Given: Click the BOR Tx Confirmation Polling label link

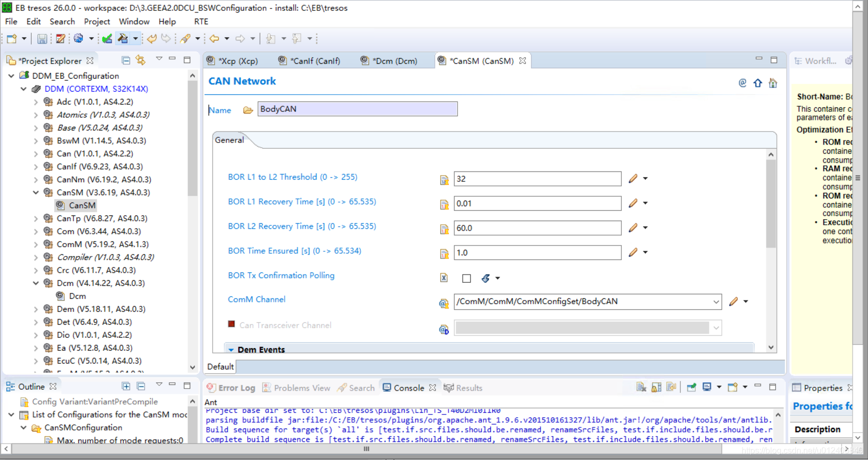Looking at the screenshot, I should click(281, 276).
